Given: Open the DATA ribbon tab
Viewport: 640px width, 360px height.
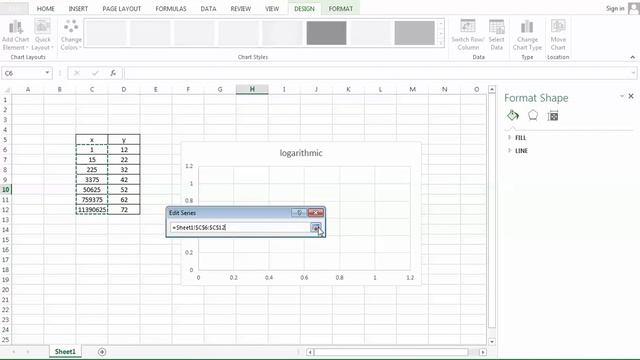Looking at the screenshot, I should click(x=208, y=9).
